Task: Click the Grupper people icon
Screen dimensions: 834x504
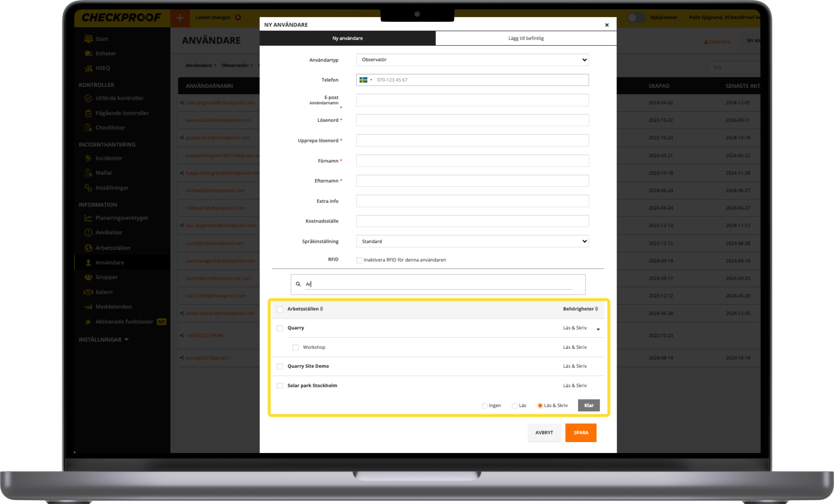Action: coord(88,277)
